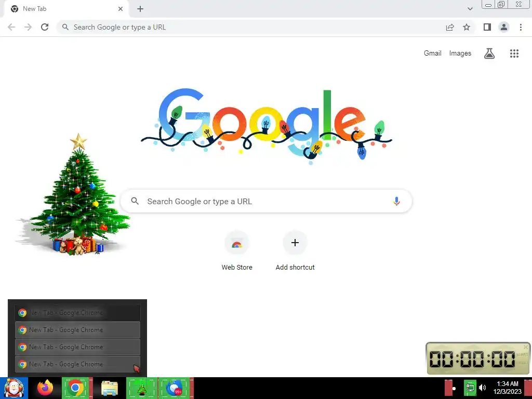Image resolution: width=532 pixels, height=399 pixels.
Task: Open a new tab with the plus button
Action: [x=140, y=9]
